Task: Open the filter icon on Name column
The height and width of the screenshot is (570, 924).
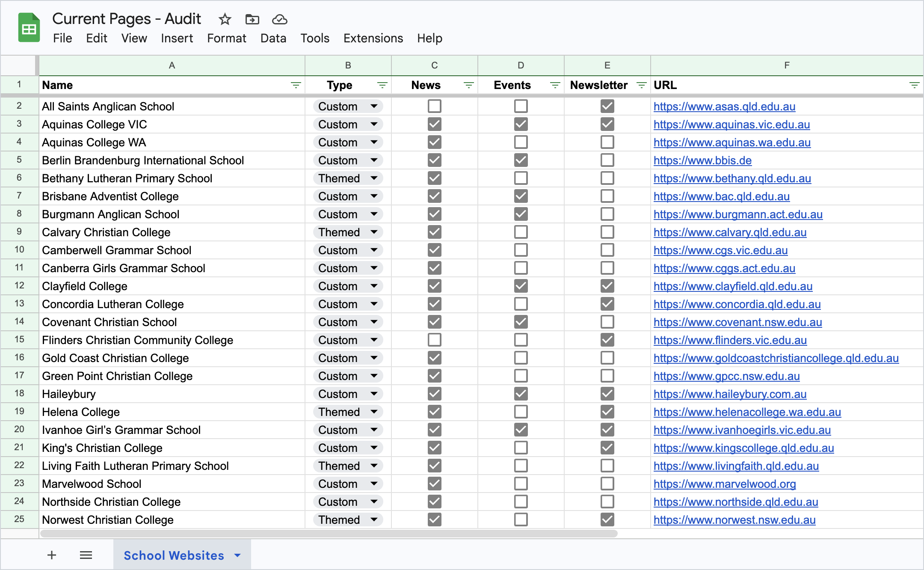Action: coord(296,85)
